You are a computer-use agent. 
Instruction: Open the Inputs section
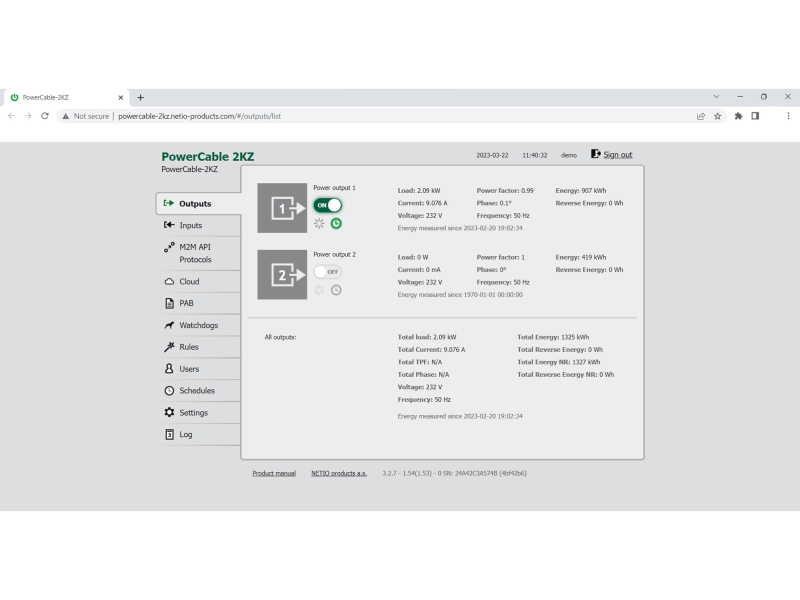(x=199, y=225)
